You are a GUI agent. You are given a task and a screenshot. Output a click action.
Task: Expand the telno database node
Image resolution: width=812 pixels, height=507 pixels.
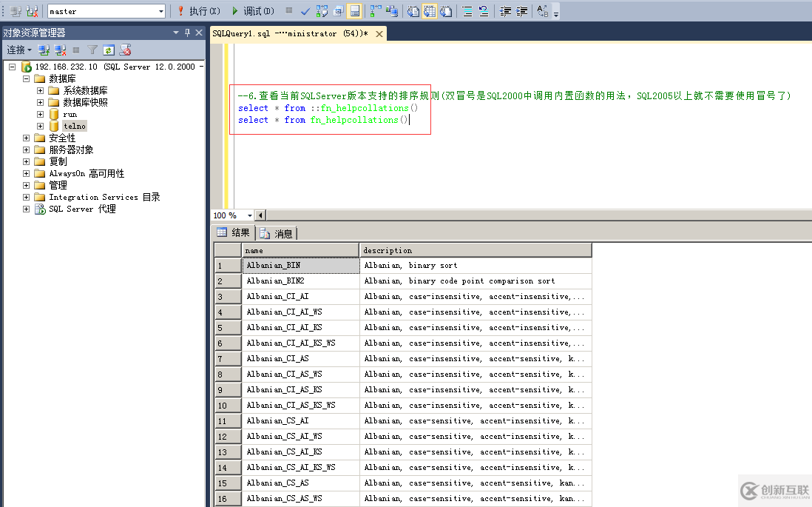[x=41, y=127]
